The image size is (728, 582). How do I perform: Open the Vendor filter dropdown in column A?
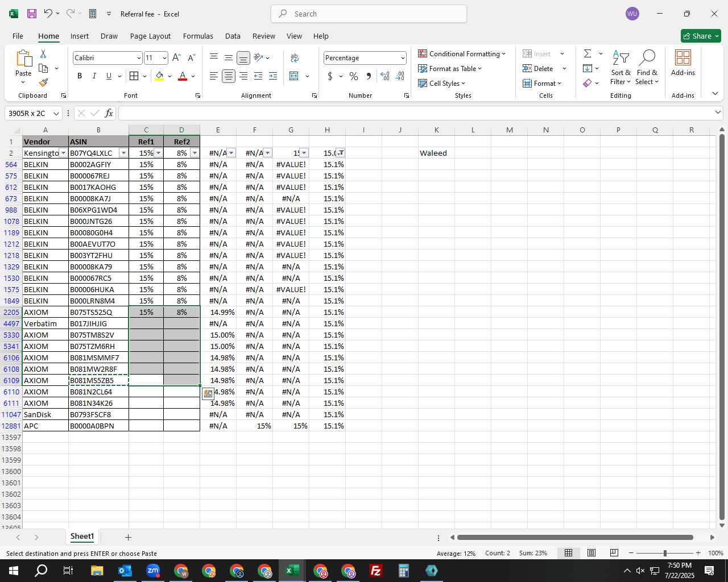click(x=63, y=153)
